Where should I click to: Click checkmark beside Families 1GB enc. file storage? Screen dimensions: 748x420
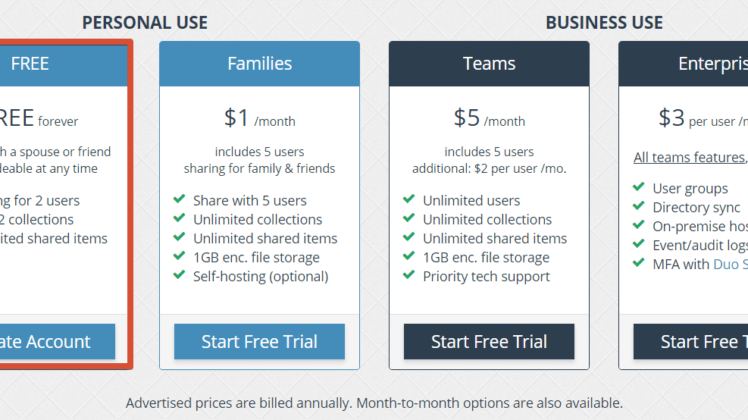179,256
